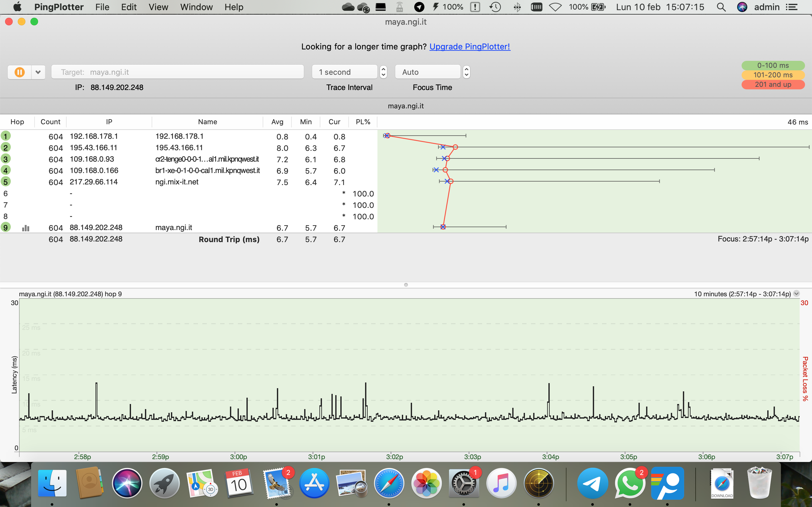Click the PL% column header
This screenshot has height=507, width=812.
click(x=363, y=122)
